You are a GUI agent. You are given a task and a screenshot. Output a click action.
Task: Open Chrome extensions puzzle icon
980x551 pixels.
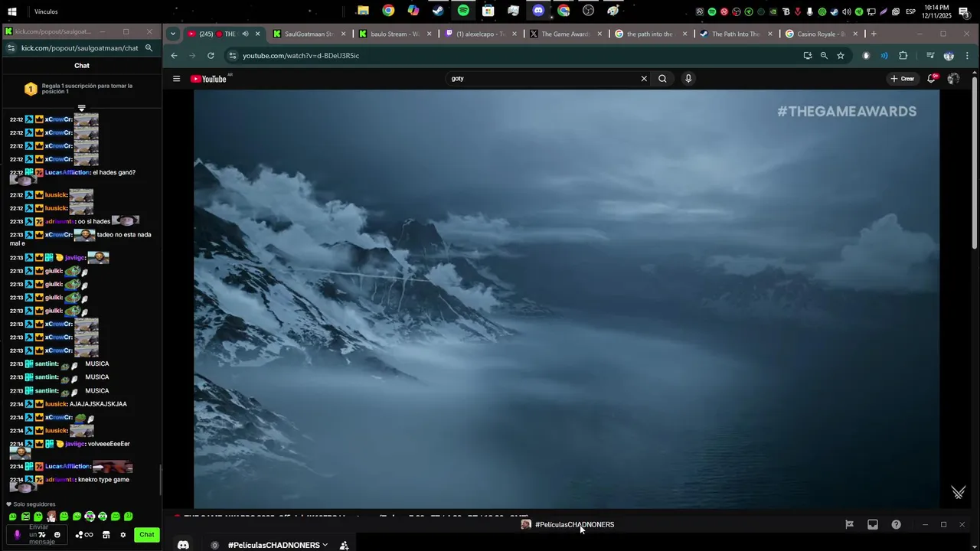click(x=903, y=56)
